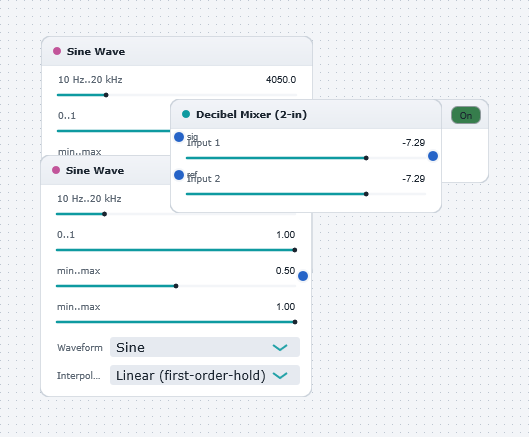This screenshot has width=529, height=437.
Task: Select the sig input port of Decibel Mixer
Action: coord(179,137)
